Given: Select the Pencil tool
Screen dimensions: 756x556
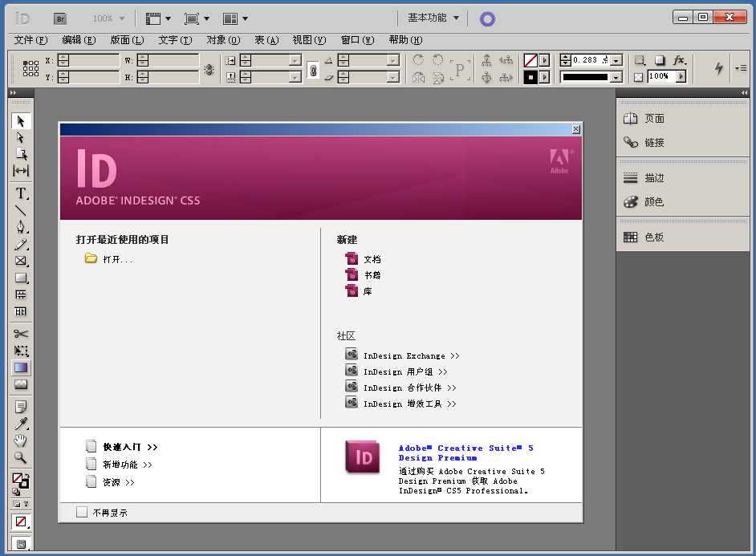Looking at the screenshot, I should (x=21, y=244).
